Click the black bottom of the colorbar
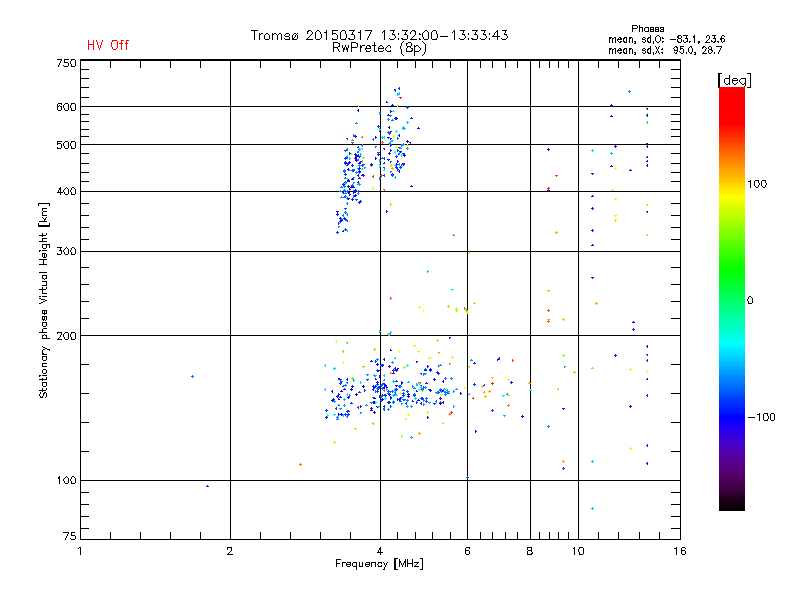The height and width of the screenshot is (600, 800). pos(732,503)
